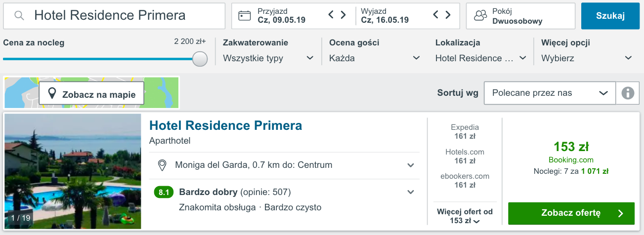This screenshot has height=235, width=644.
Task: Open the Hotel Residence Primera title link
Action: tap(225, 126)
